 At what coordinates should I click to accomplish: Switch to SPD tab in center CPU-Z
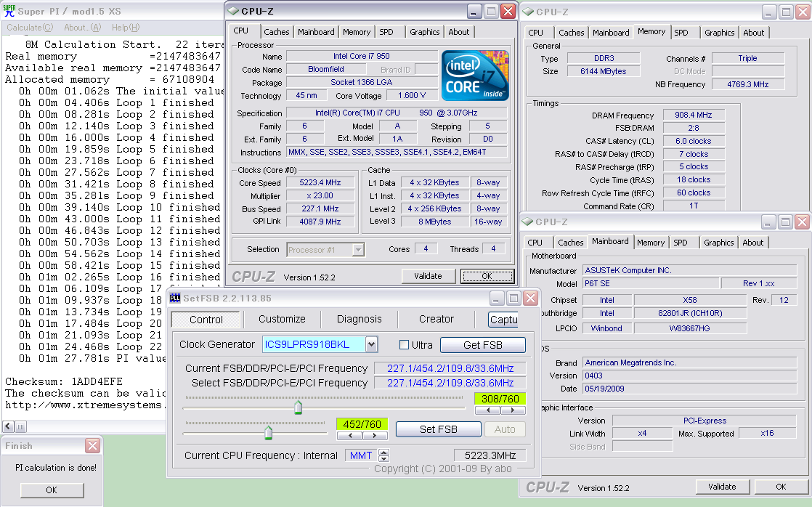coord(386,31)
